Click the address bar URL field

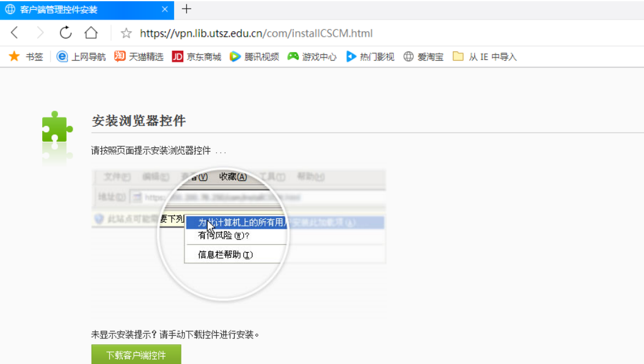click(x=257, y=34)
